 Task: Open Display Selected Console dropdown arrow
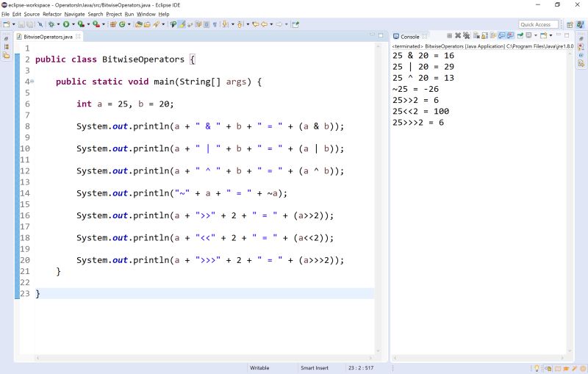click(x=536, y=35)
